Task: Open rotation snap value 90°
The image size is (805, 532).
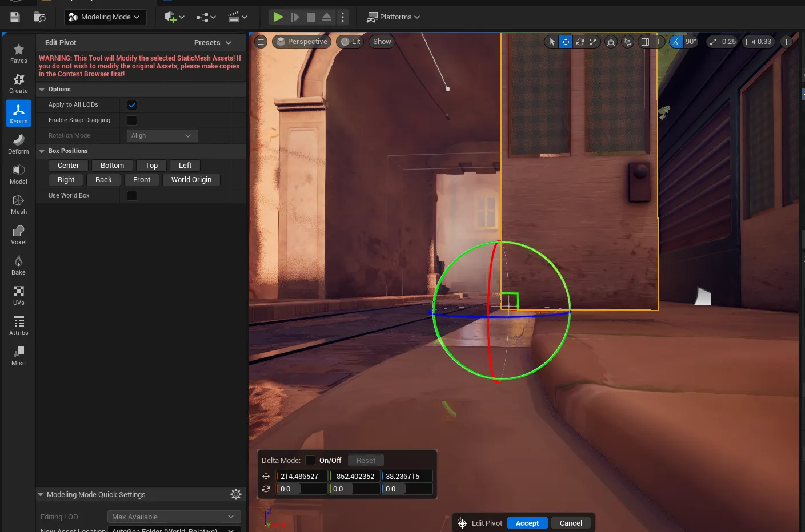Action: 691,42
